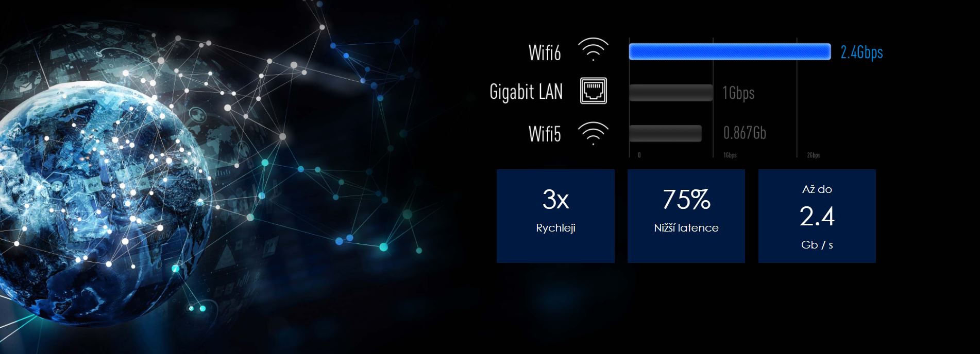Screen dimensions: 980x354
Task: Select the blue Wifi6 speed bar
Action: (730, 51)
